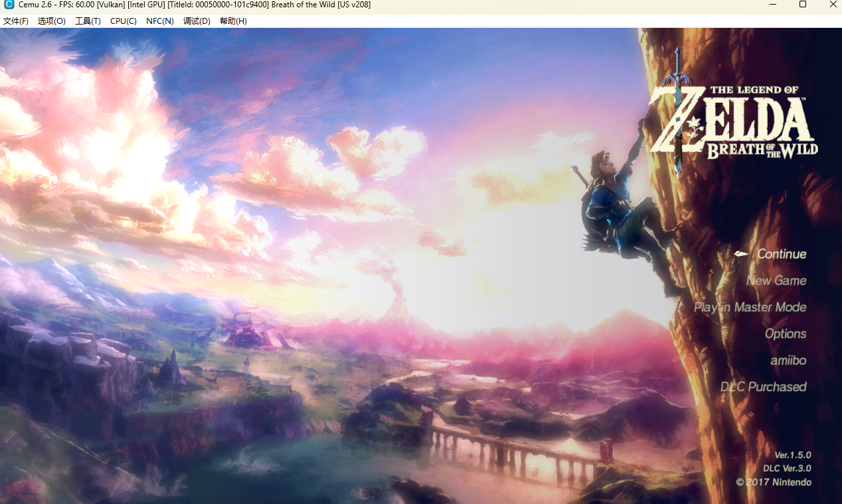Maximize the Cemu emulator window
This screenshot has width=842, height=504.
tap(803, 5)
